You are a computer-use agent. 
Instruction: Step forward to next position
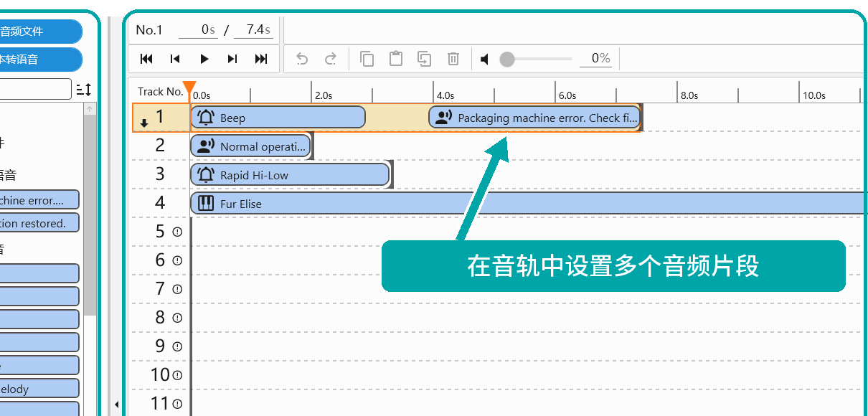point(232,59)
